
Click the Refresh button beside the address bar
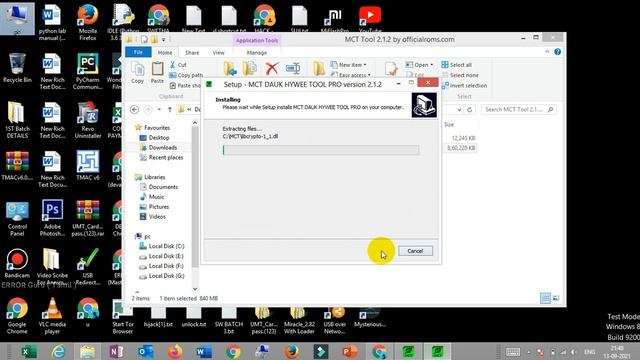tap(470, 110)
